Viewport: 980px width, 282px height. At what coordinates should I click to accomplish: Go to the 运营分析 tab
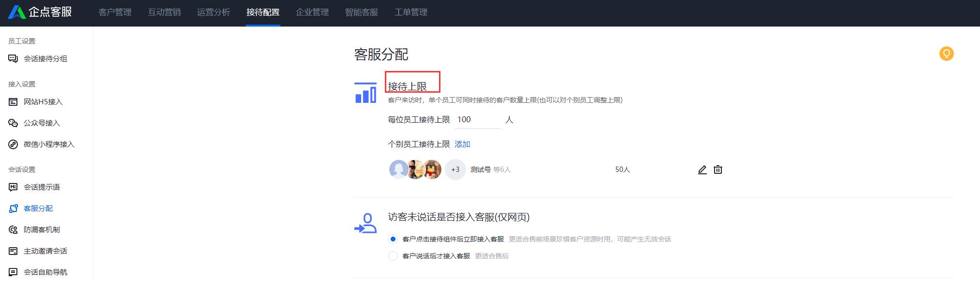pos(214,12)
